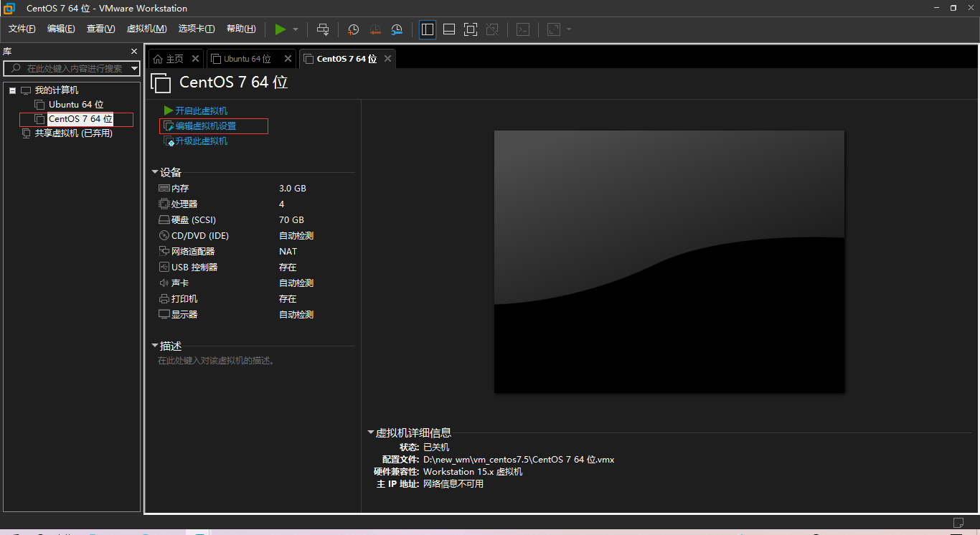Click the virtual machine preview thumbnail

(669, 262)
